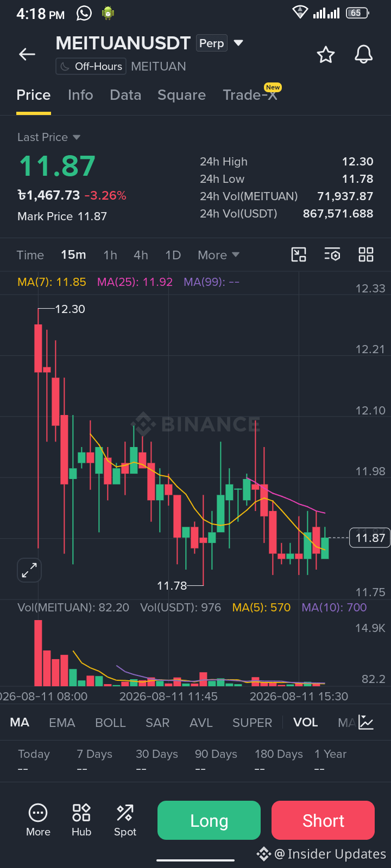The width and height of the screenshot is (391, 868).
Task: Tap the 30 Days performance cell
Action: [157, 761]
